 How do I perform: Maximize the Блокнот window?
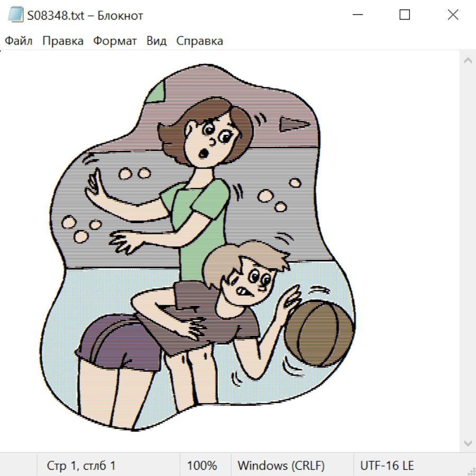405,15
